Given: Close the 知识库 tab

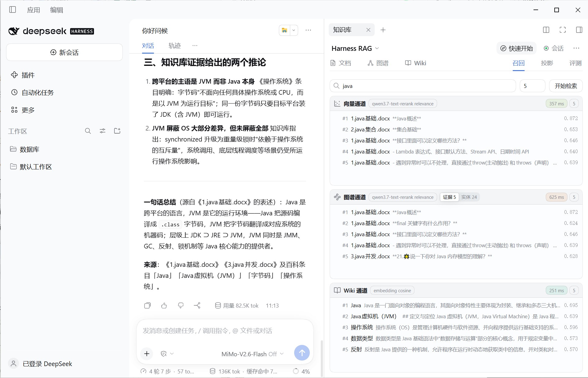Looking at the screenshot, I should pyautogui.click(x=368, y=30).
